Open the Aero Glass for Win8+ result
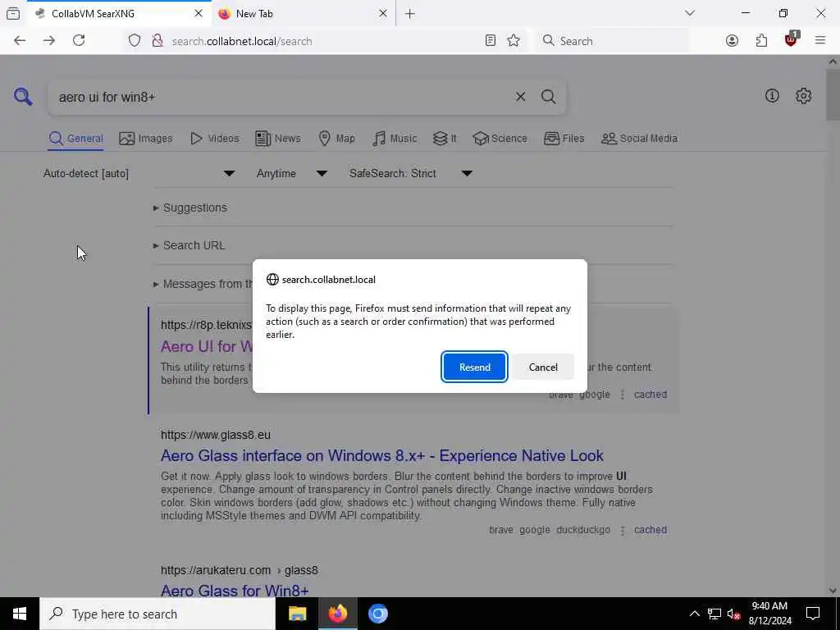The width and height of the screenshot is (840, 630). click(235, 591)
